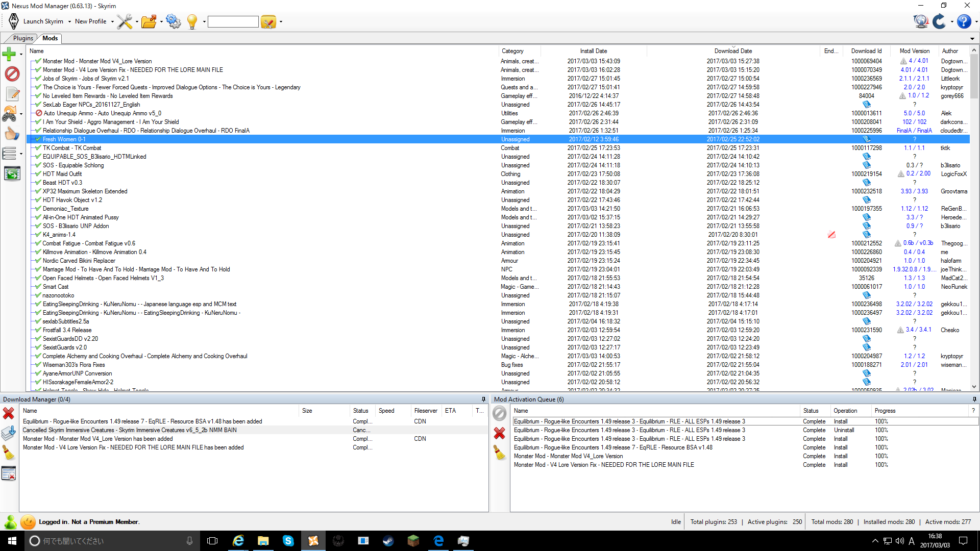Pin the Mod Activation Queue panel
The height and width of the screenshot is (551, 980).
pyautogui.click(x=974, y=399)
